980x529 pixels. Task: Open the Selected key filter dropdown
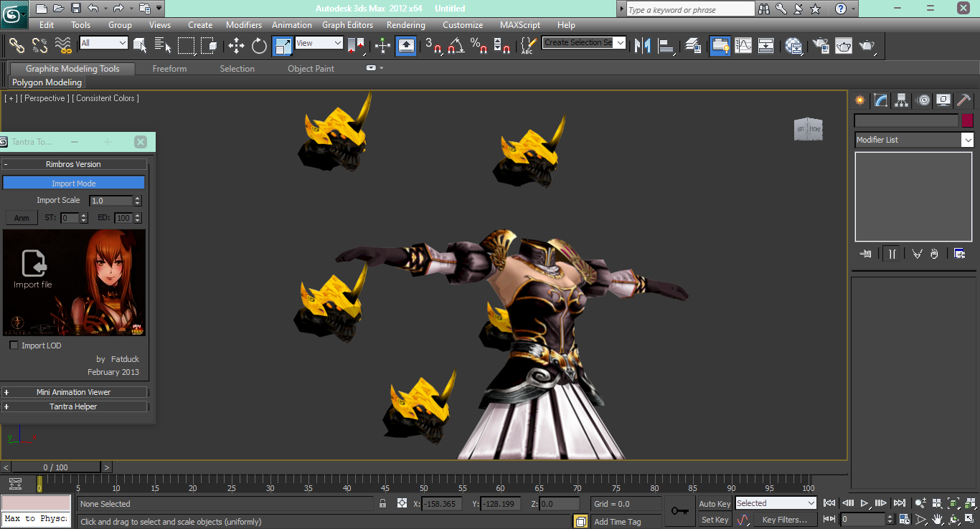pyautogui.click(x=776, y=503)
